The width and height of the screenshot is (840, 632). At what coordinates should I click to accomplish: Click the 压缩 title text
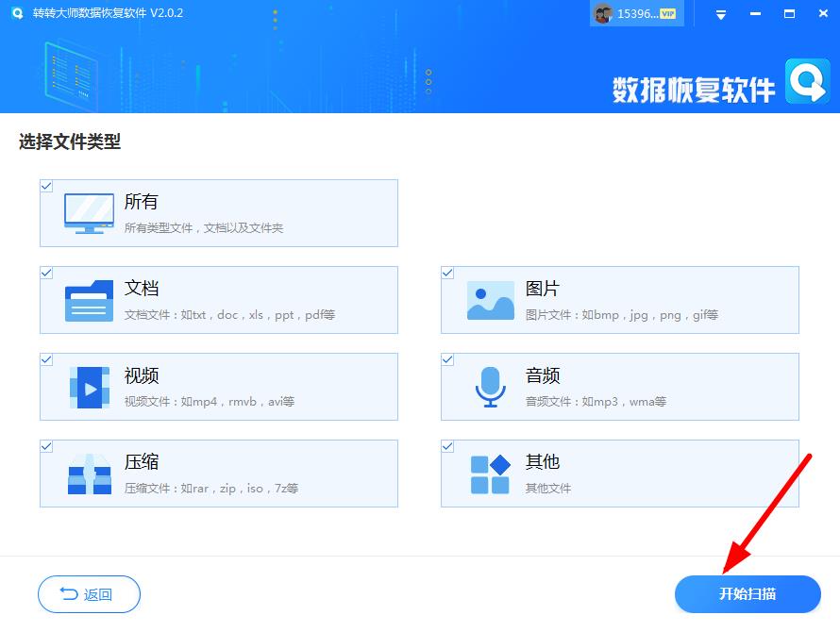pyautogui.click(x=142, y=461)
